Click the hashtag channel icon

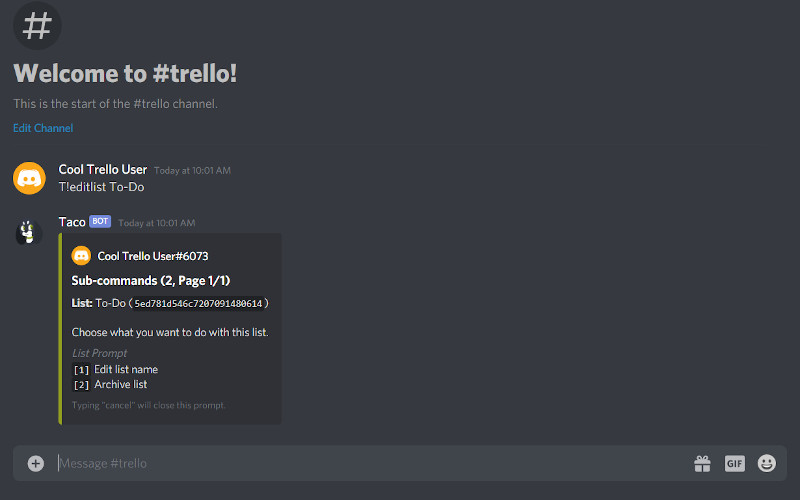click(37, 26)
